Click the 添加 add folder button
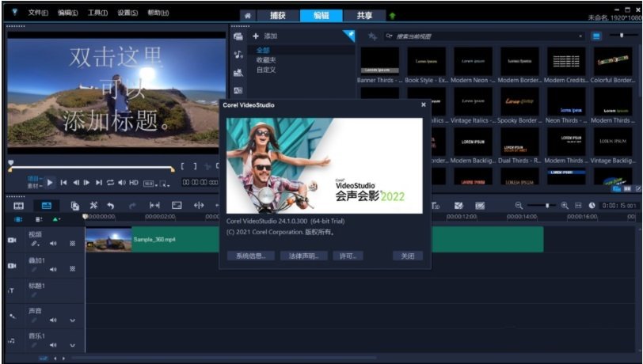643x364 pixels. coord(265,36)
